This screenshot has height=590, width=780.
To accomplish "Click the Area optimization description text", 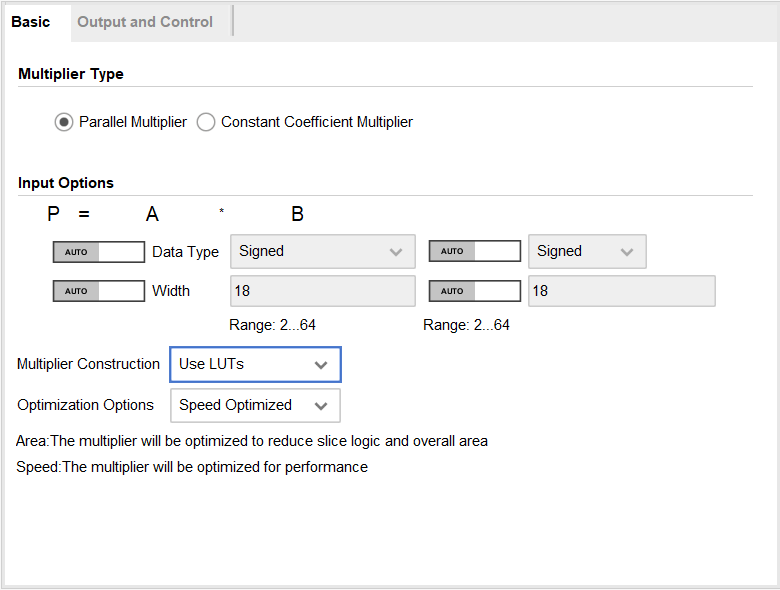I will [252, 441].
